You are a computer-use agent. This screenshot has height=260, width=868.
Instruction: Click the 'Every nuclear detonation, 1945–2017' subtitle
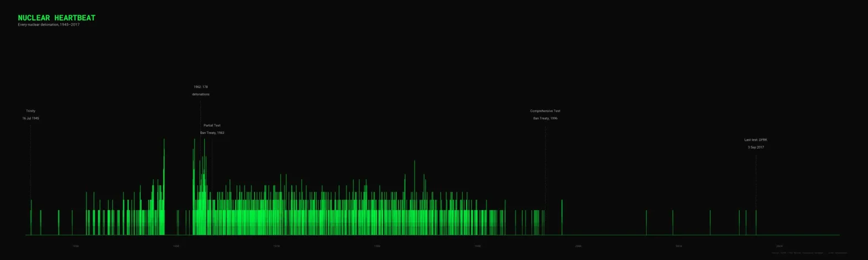tap(49, 25)
